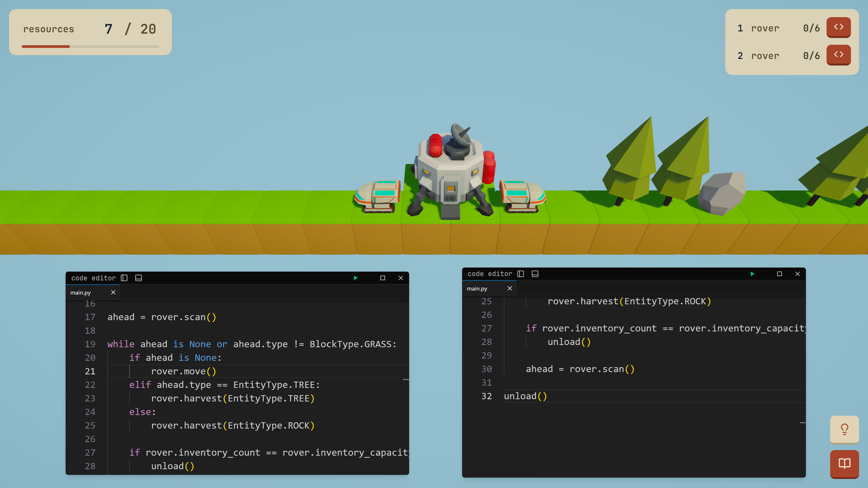Click the left rover beside the base
This screenshot has height=488, width=868.
tap(378, 197)
